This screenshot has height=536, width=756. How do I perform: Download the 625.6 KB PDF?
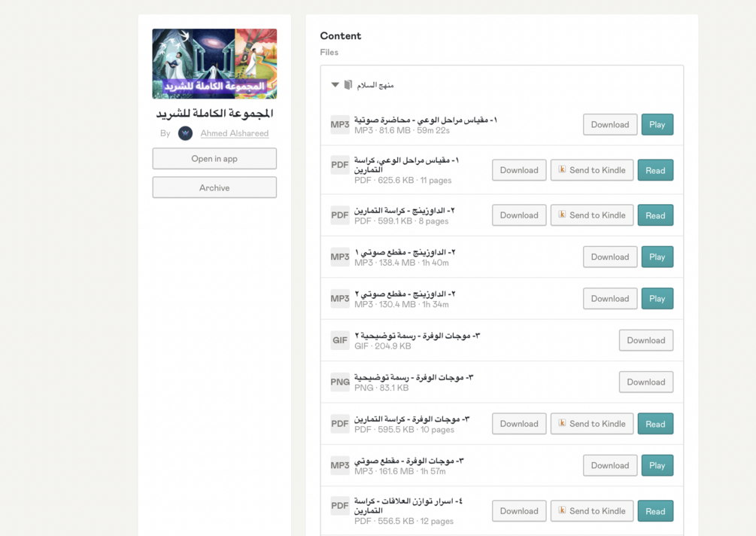coord(519,170)
